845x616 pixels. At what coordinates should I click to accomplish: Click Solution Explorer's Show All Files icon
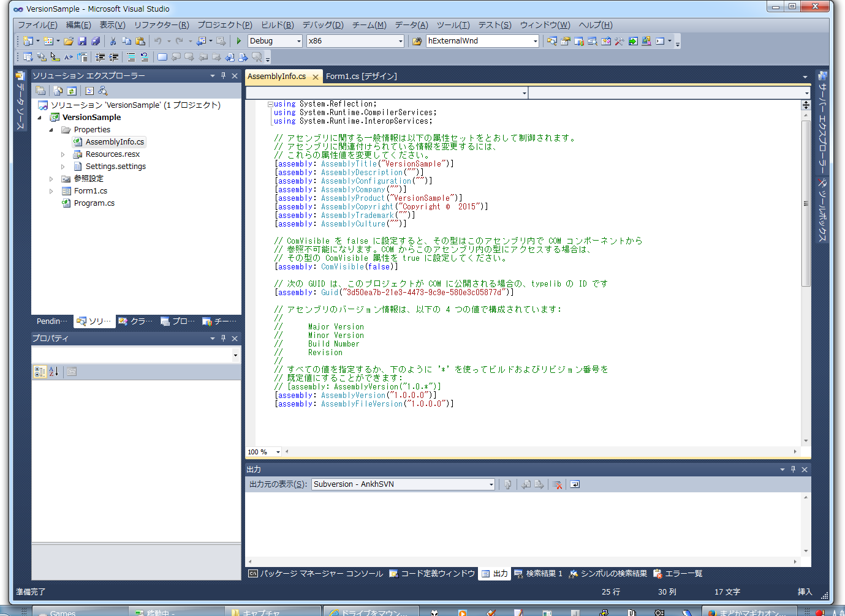tap(58, 91)
